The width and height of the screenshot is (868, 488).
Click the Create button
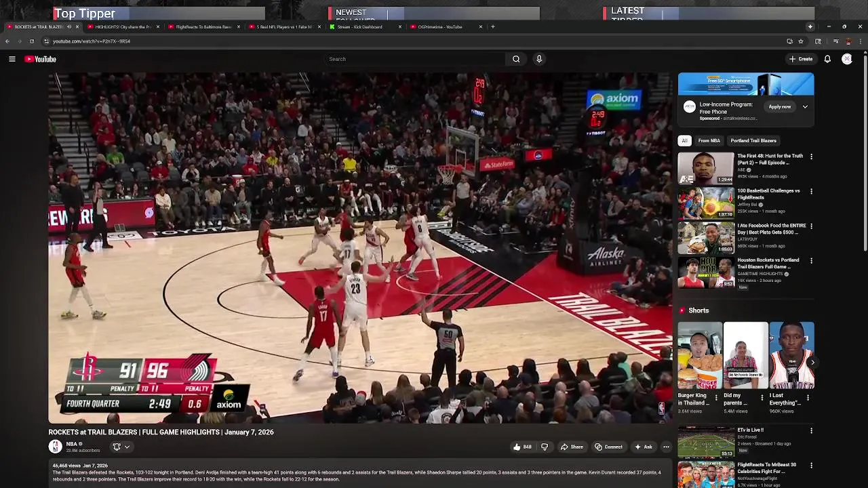801,59
